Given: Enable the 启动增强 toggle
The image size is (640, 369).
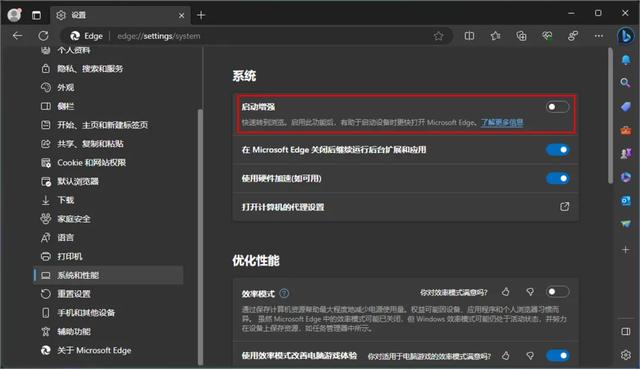Looking at the screenshot, I should click(557, 107).
